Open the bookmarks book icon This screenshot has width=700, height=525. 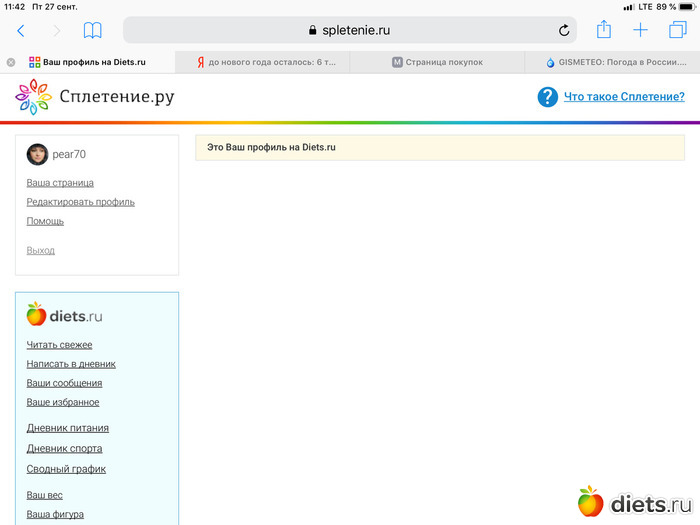click(x=92, y=31)
